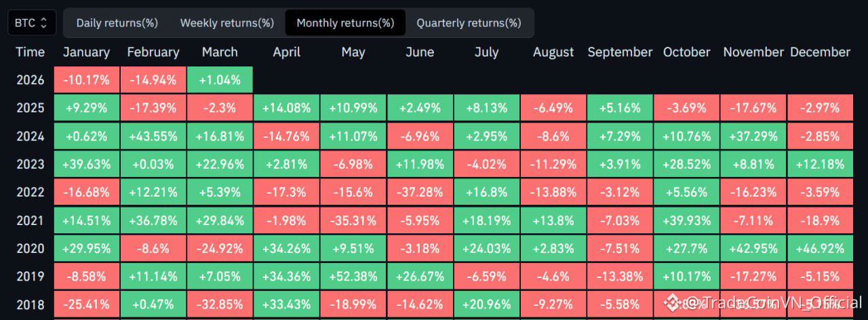
Task: Click the 2024 February +43.55% cell
Action: 153,136
